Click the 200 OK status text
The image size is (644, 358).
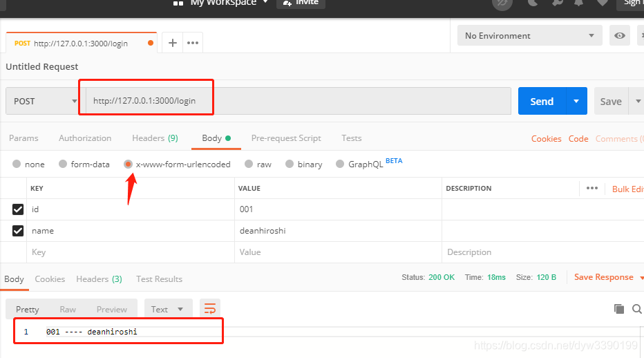pyautogui.click(x=442, y=277)
